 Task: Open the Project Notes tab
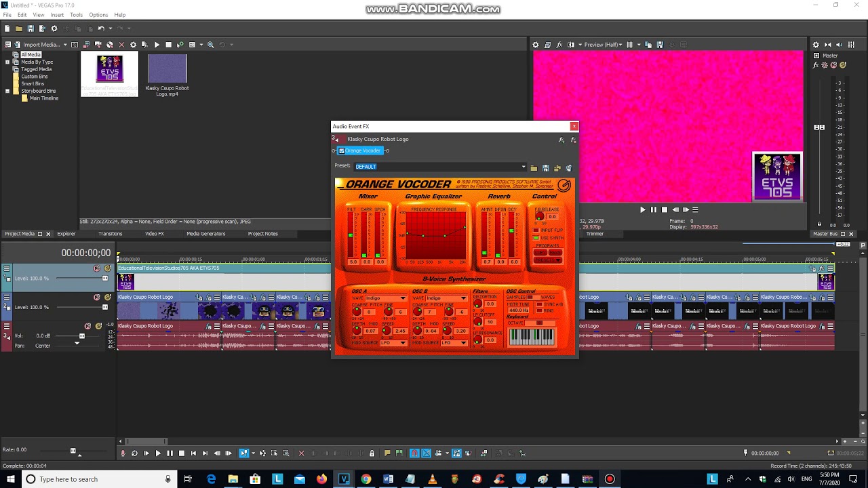point(262,234)
